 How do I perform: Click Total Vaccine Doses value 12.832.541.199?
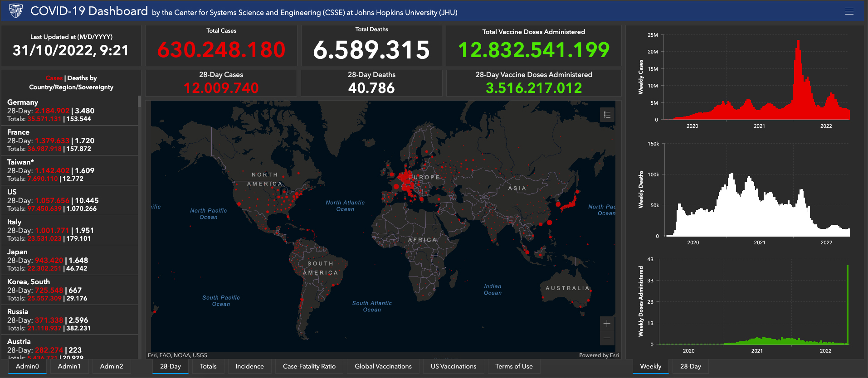[x=534, y=50]
